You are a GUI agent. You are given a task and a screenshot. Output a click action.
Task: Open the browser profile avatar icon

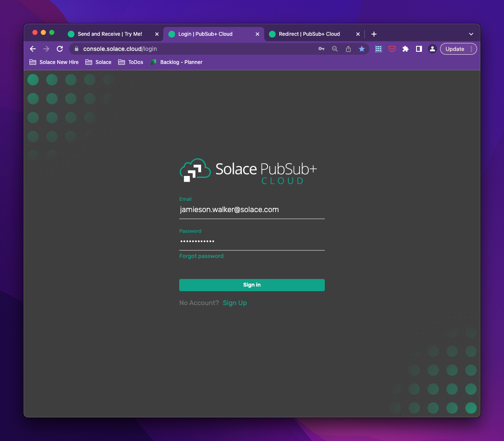click(432, 49)
